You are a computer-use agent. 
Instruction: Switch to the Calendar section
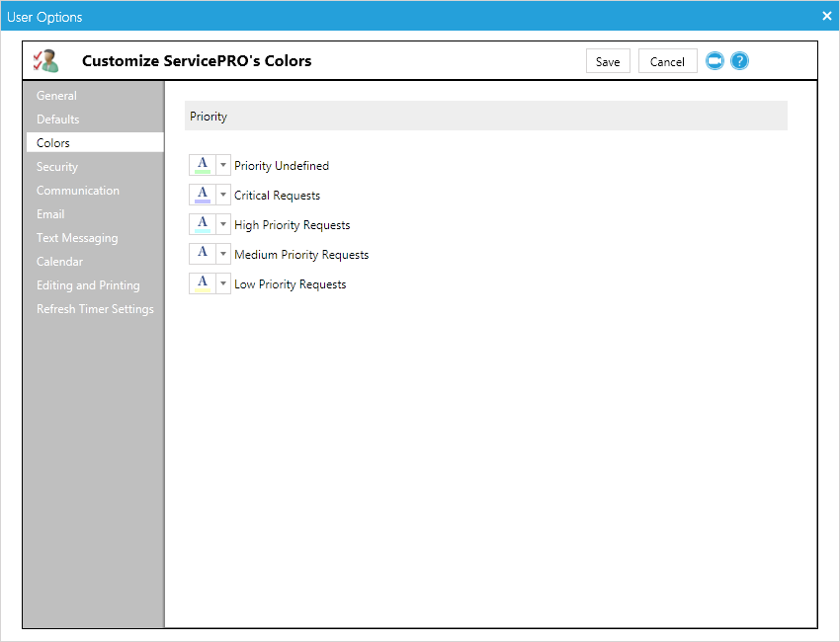click(95, 262)
